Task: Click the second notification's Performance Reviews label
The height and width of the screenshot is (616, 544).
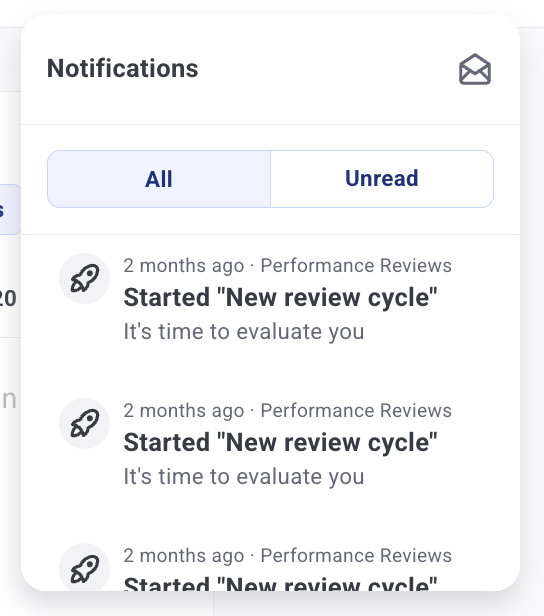Action: click(356, 411)
